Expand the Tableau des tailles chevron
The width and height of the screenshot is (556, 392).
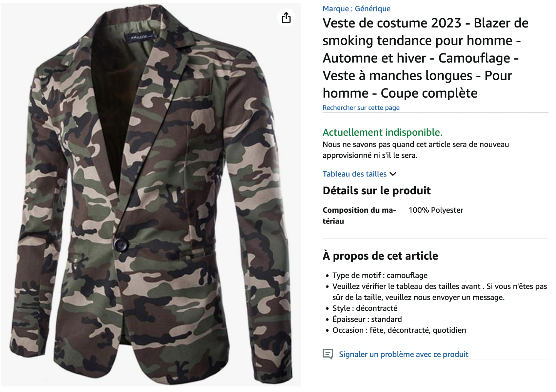coord(393,174)
